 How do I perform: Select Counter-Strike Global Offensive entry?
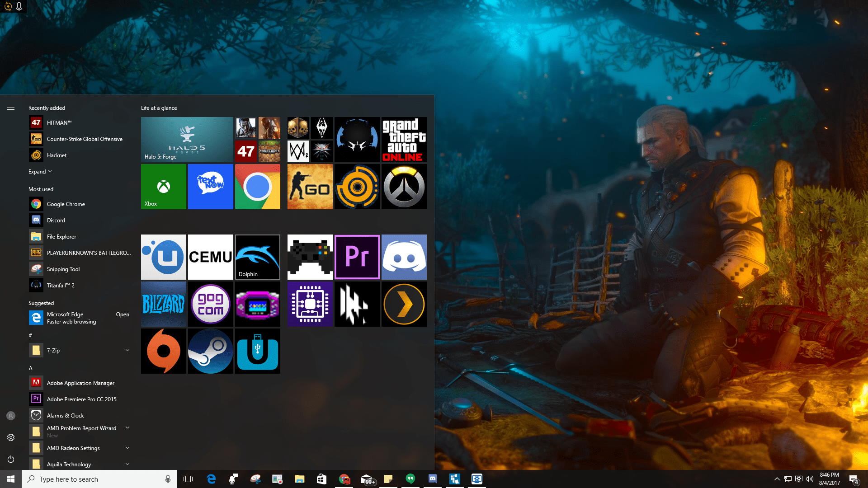coord(85,139)
